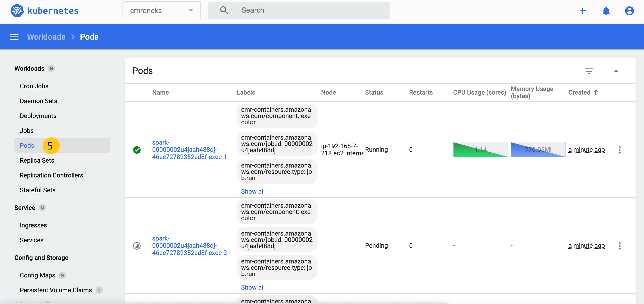Screen dimensions: 644x304
Task: Click Workloads in the breadcrumb
Action: point(46,37)
